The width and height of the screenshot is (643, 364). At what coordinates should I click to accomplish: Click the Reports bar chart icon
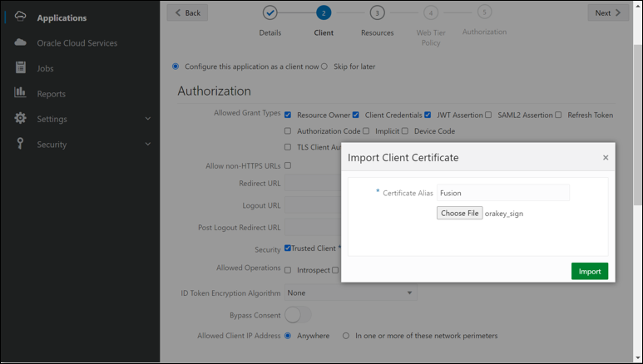point(20,92)
